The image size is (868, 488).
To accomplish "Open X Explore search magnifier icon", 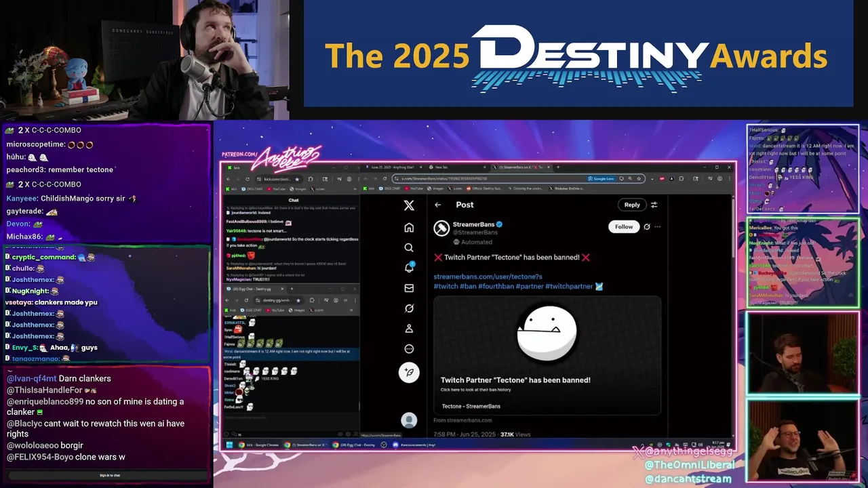I will coord(409,248).
